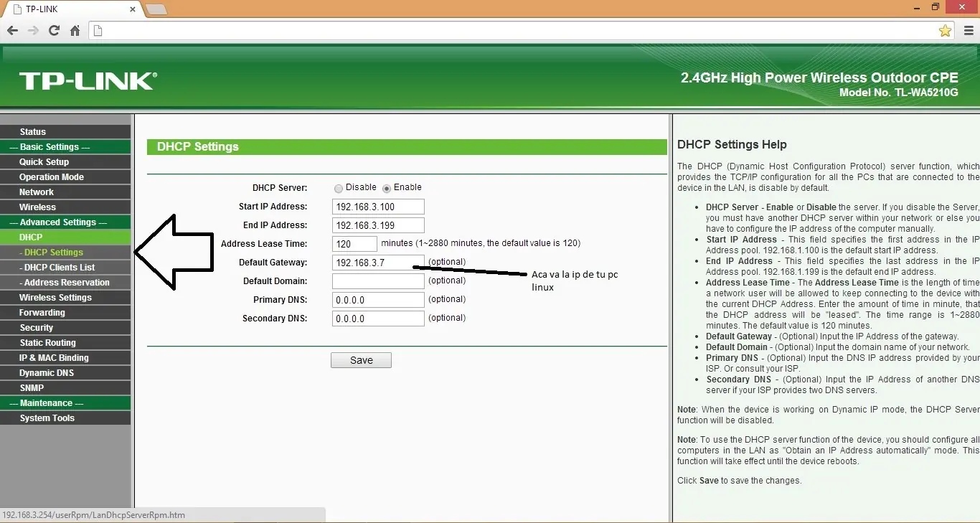
Task: Click the Address Lease Time field
Action: pos(354,244)
